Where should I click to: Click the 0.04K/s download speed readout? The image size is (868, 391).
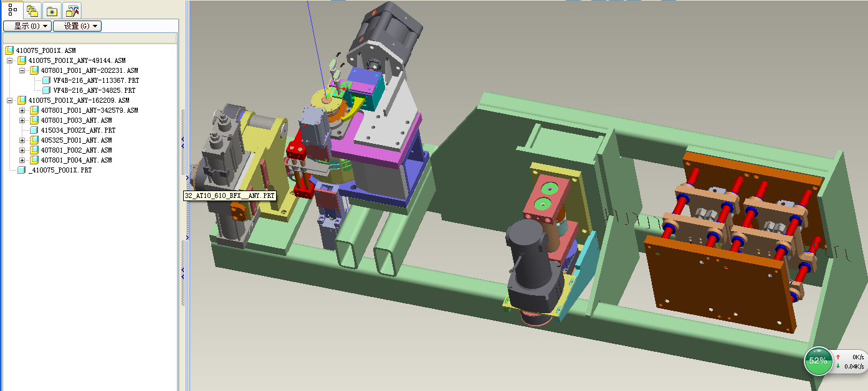[x=854, y=367]
